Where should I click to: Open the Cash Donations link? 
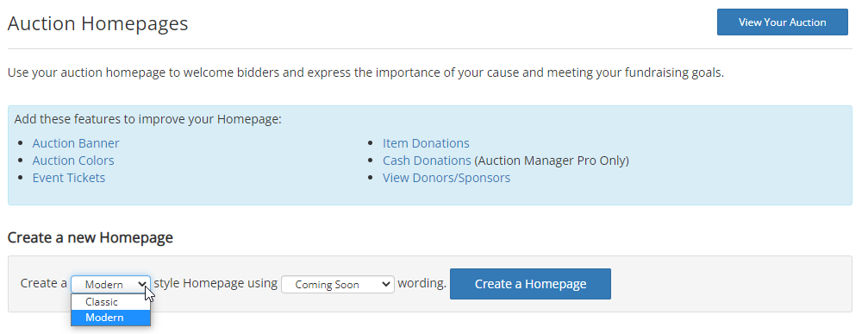[427, 161]
